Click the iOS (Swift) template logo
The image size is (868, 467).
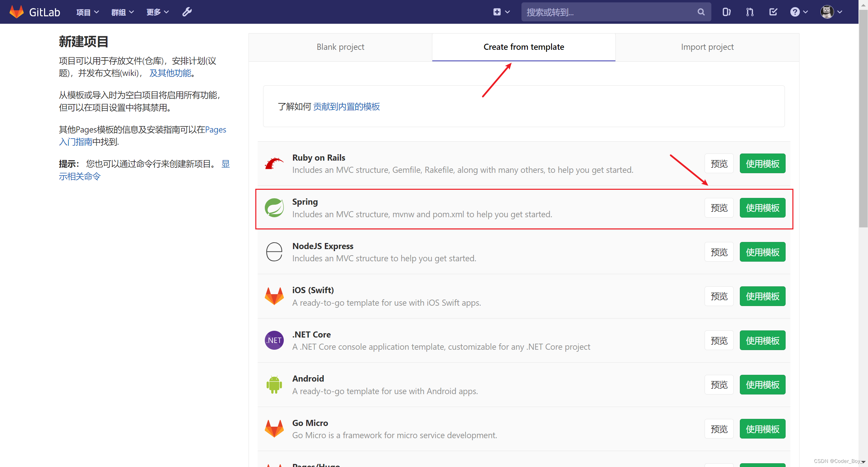point(274,296)
